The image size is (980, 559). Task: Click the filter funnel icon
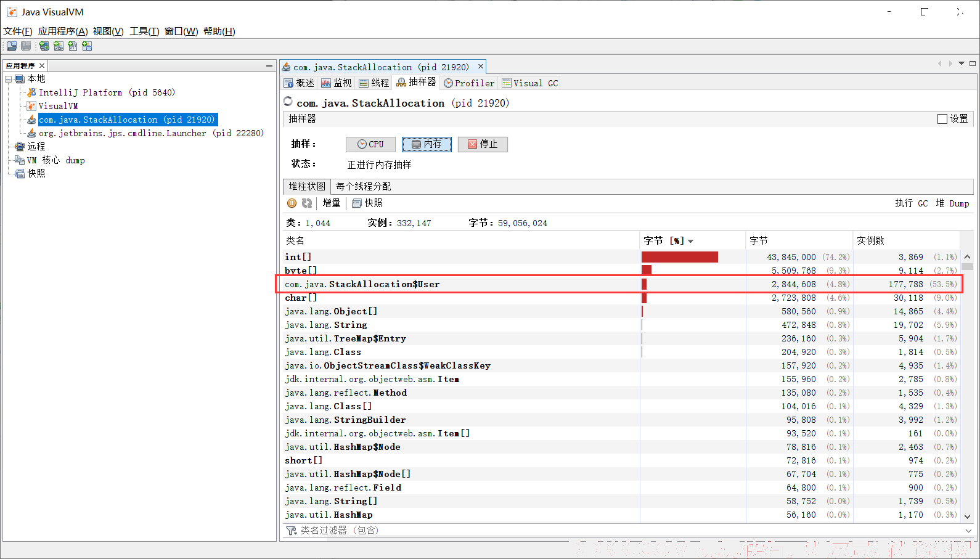point(291,531)
